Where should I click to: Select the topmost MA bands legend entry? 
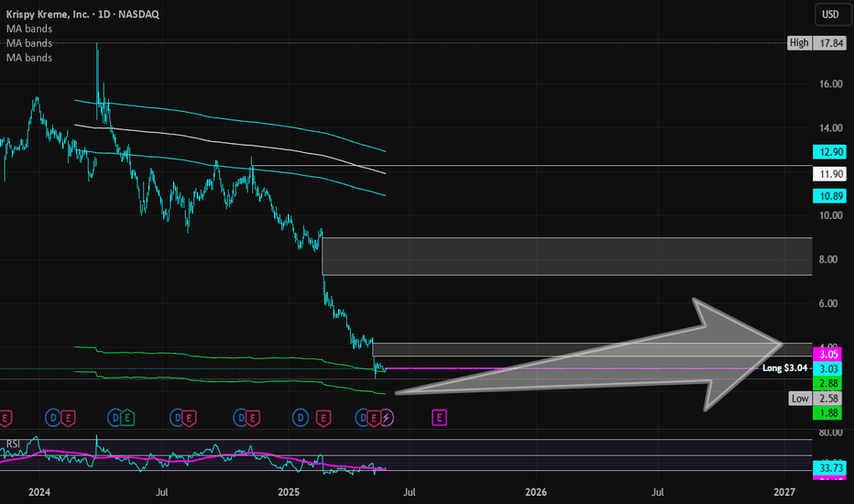pos(29,29)
